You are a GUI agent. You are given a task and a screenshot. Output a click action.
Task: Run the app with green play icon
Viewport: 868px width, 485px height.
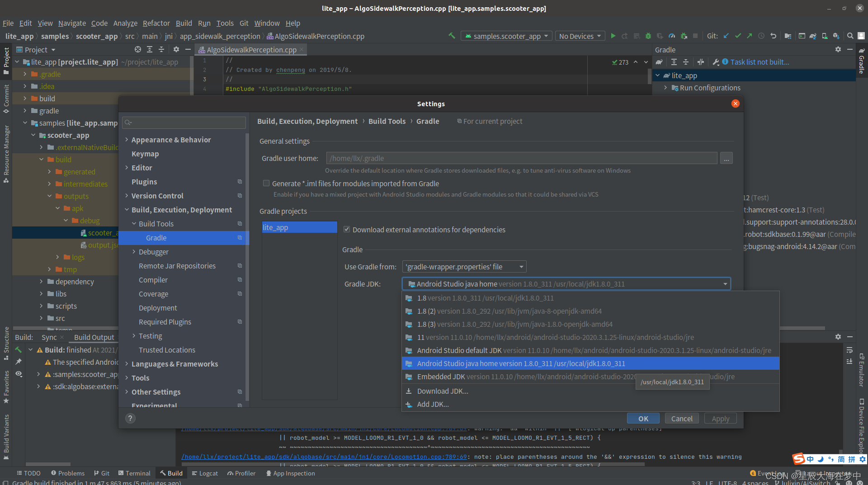(613, 36)
